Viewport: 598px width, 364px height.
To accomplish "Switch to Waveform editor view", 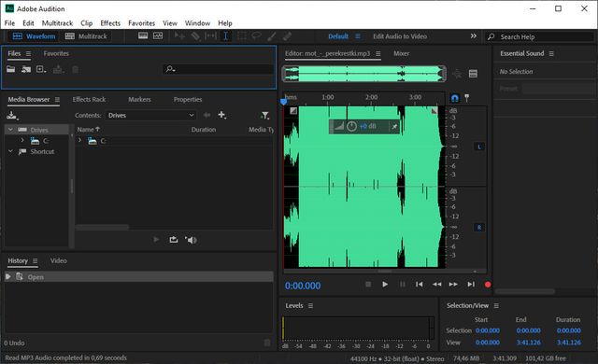I will 34,36.
